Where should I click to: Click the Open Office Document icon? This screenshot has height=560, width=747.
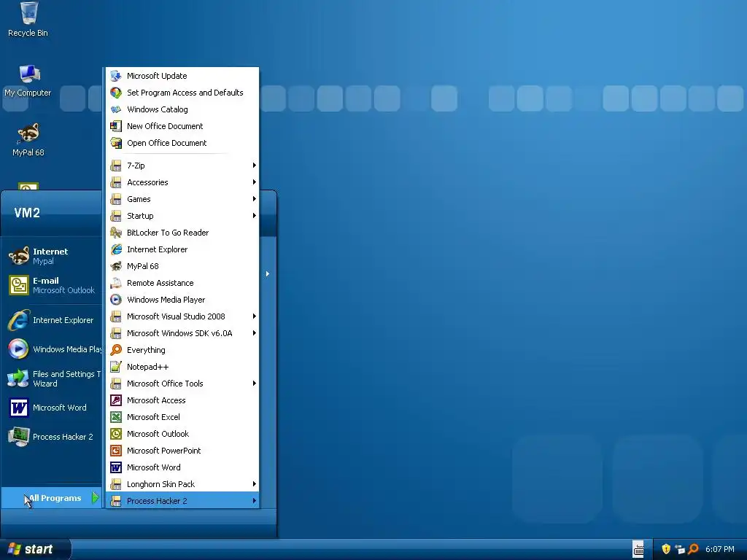tap(116, 143)
